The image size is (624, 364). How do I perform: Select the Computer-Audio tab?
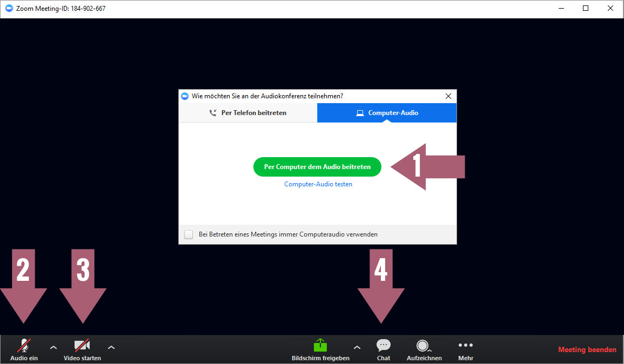pyautogui.click(x=387, y=112)
